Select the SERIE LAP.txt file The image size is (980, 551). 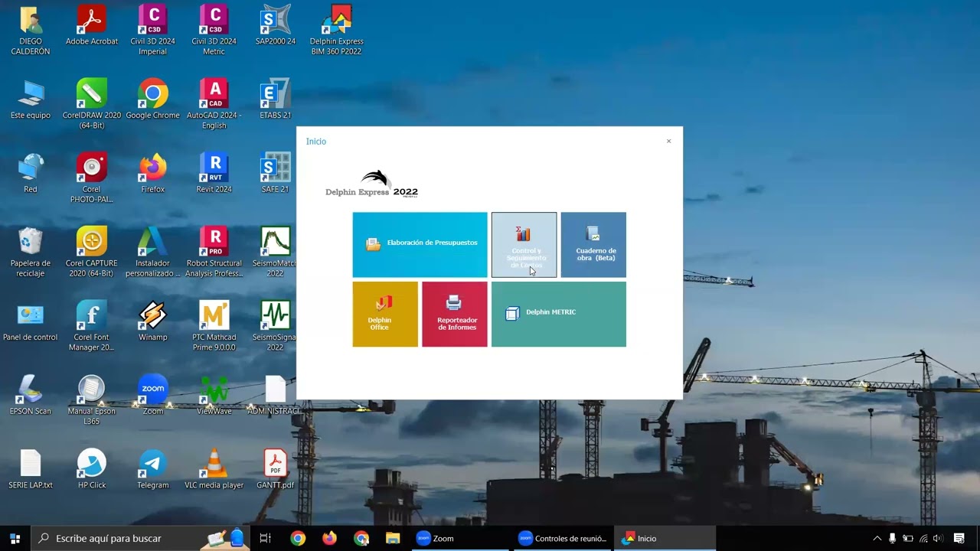(x=31, y=469)
